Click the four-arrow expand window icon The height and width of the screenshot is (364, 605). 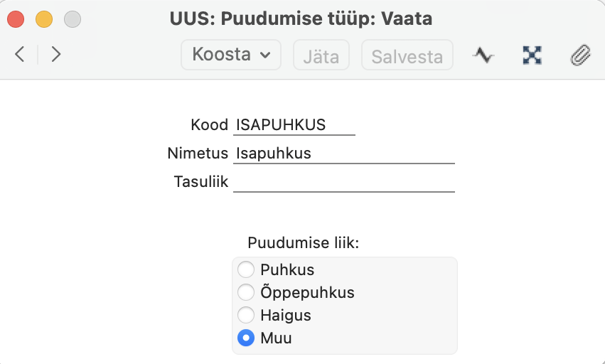pyautogui.click(x=532, y=55)
